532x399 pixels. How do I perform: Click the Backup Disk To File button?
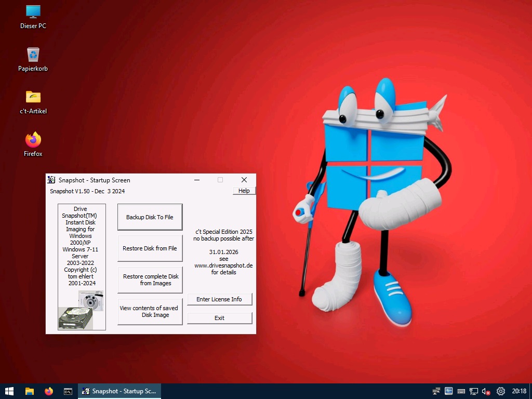pyautogui.click(x=150, y=217)
